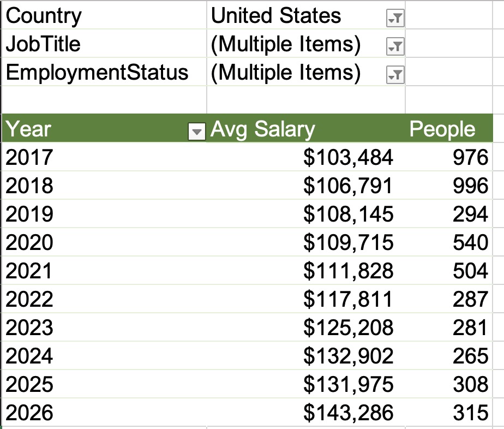Select the 2017 year row label
The height and width of the screenshot is (429, 504).
29,158
